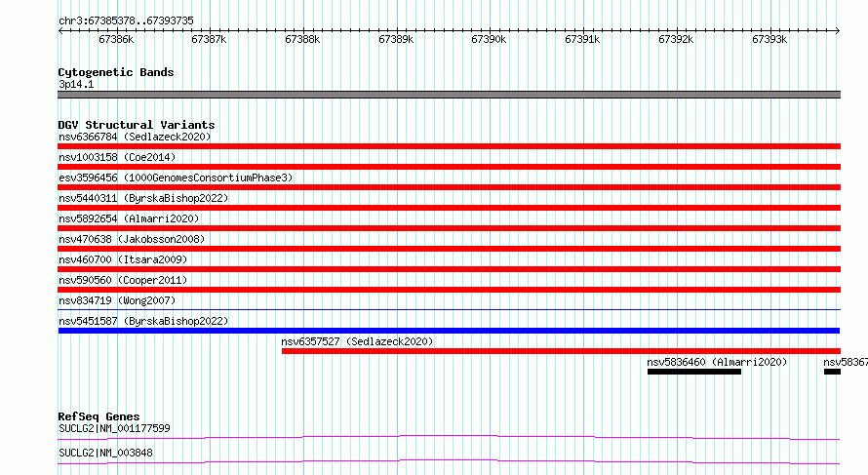
Task: Open variant nsv1003158 (Coe2014) label
Action: pyautogui.click(x=117, y=157)
